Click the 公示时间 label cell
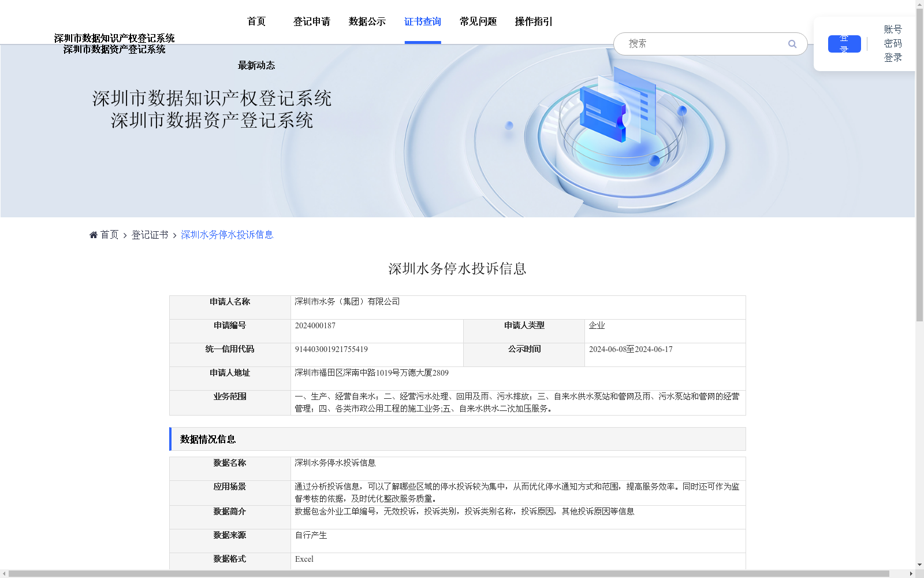The image size is (924, 578). point(524,355)
